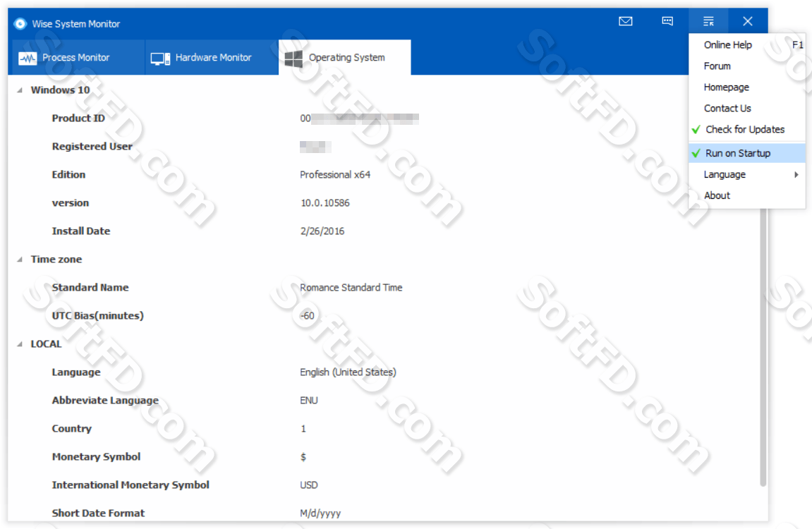Image resolution: width=812 pixels, height=529 pixels.
Task: Select the 10.0.10586 version value
Action: [x=325, y=203]
